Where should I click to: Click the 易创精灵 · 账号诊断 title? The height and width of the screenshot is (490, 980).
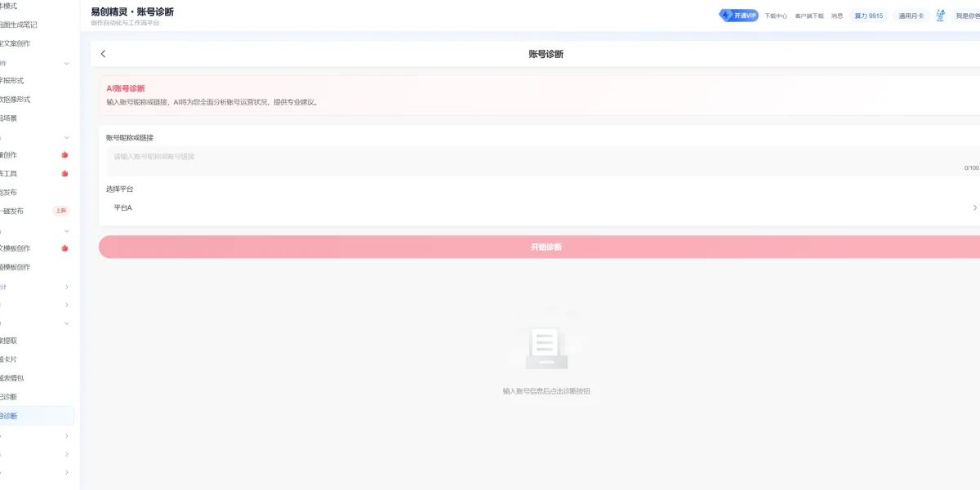tap(132, 12)
